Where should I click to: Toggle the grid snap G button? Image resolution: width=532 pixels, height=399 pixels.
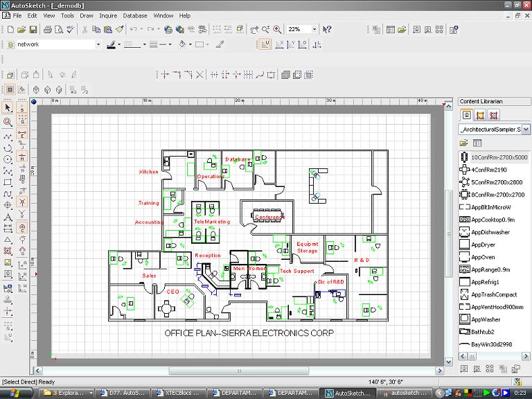coord(21,121)
